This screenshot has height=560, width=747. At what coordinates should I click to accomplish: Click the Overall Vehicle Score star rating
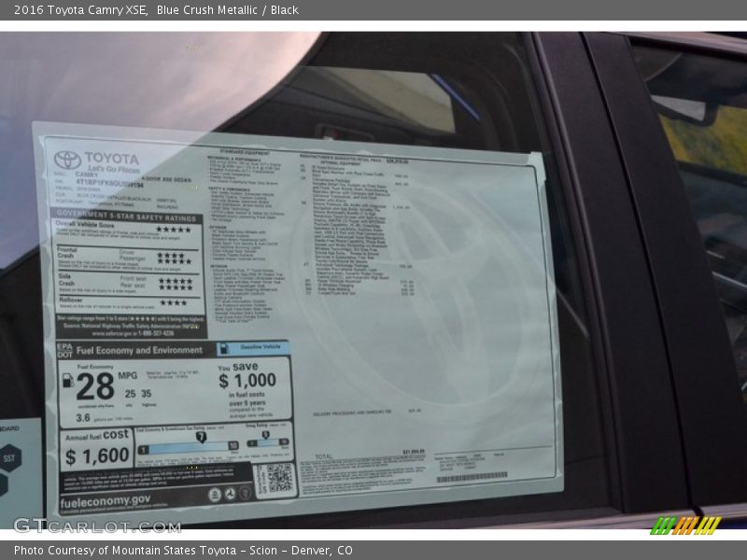click(x=174, y=230)
